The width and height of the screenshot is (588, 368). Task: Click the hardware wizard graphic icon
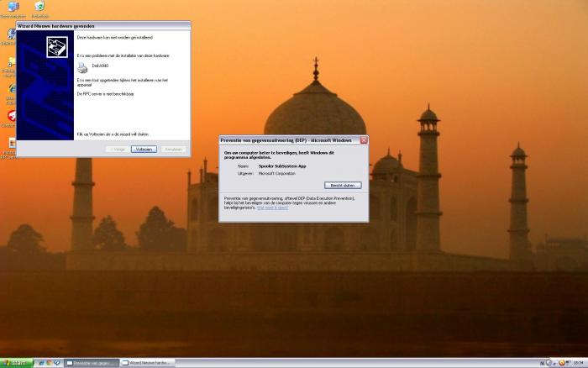click(57, 47)
